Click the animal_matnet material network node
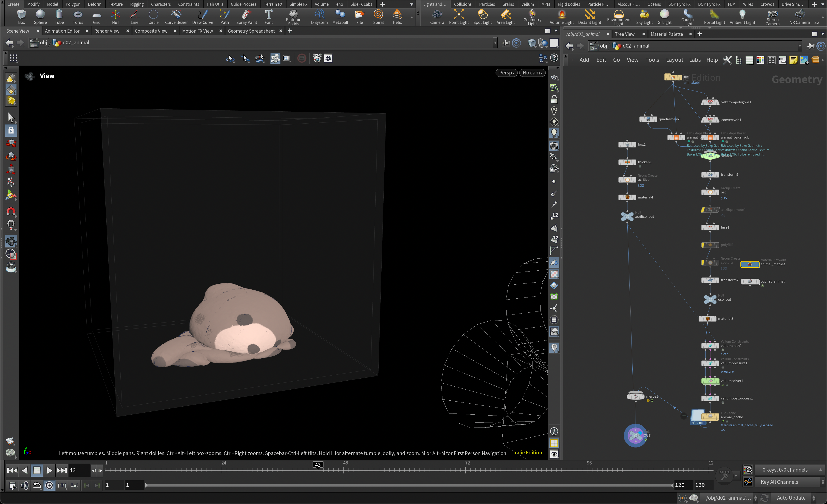Viewport: 827px width, 504px height. point(749,264)
